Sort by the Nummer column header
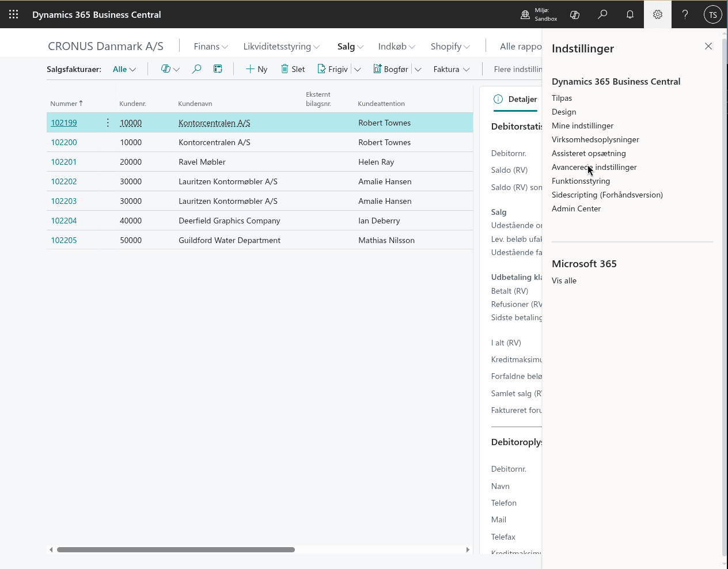Image resolution: width=728 pixels, height=569 pixels. pos(66,104)
